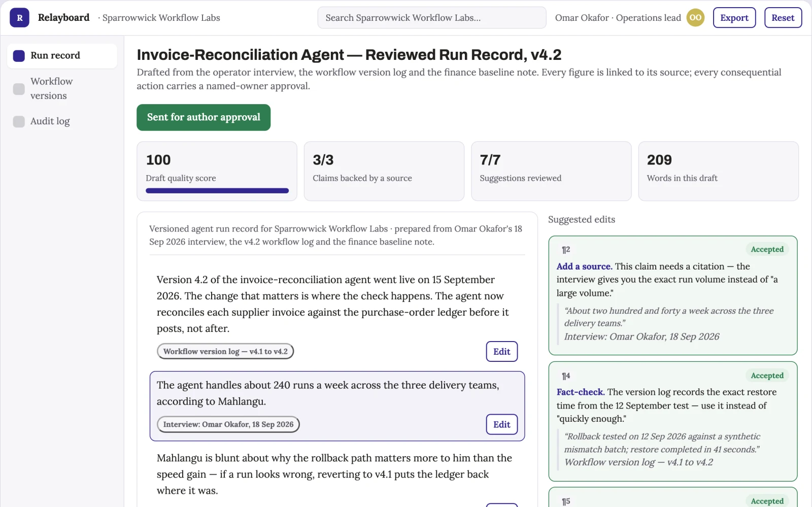Open the ¶2 Add a source suggestion
Image resolution: width=812 pixels, height=507 pixels.
click(673, 295)
